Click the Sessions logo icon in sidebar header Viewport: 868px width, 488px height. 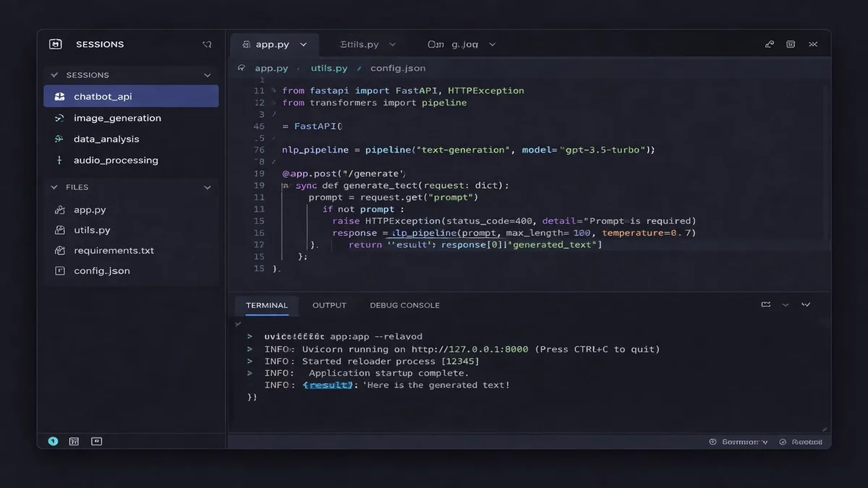pos(56,44)
